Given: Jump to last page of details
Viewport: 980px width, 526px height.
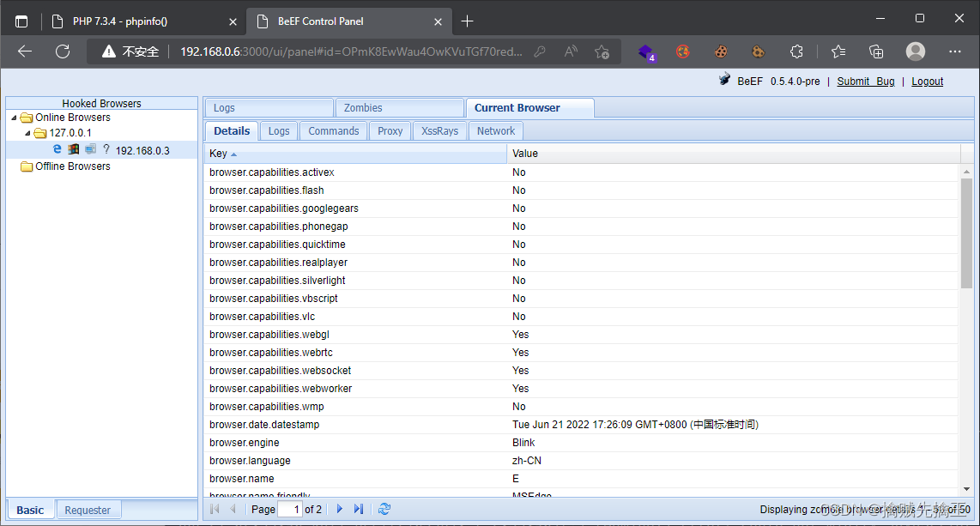Looking at the screenshot, I should (358, 509).
